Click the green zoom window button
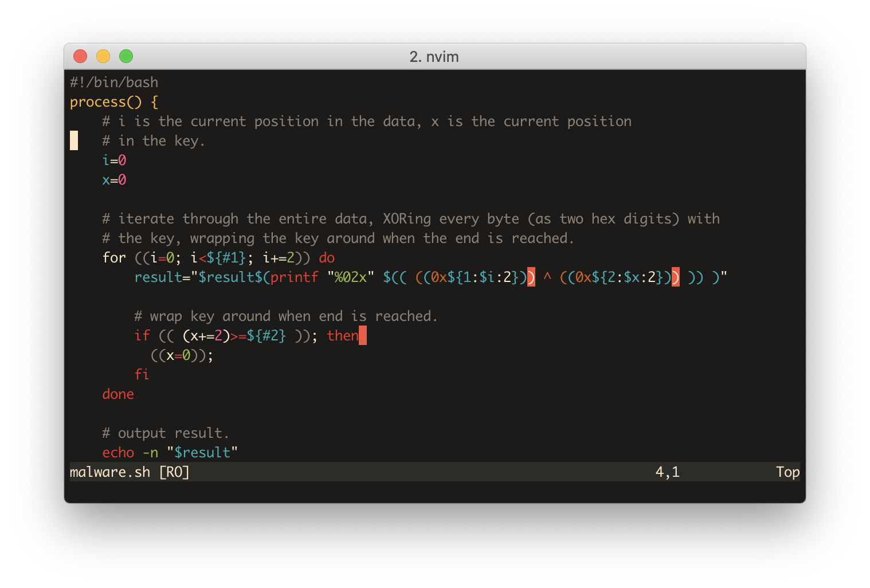870x588 pixels. tap(126, 56)
